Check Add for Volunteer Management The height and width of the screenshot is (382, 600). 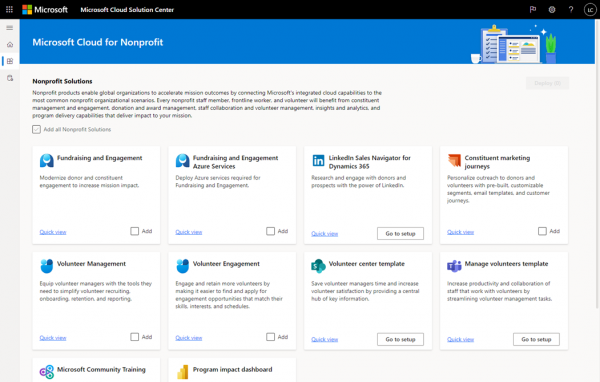pos(135,337)
